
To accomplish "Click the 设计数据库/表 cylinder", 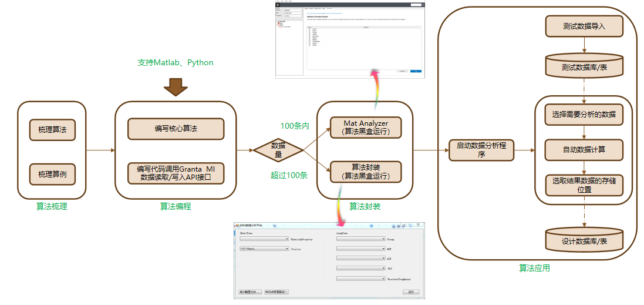I will click(x=584, y=240).
